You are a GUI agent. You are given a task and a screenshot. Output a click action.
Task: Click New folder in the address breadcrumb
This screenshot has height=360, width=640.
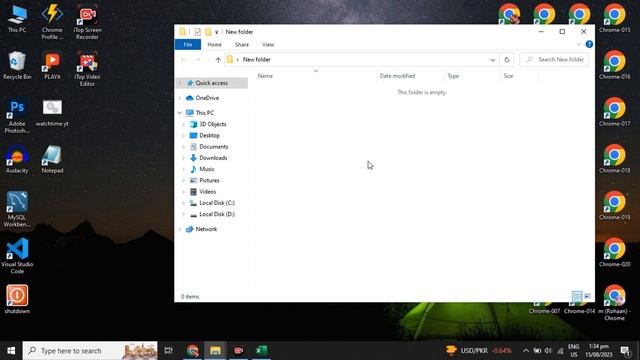(256, 60)
